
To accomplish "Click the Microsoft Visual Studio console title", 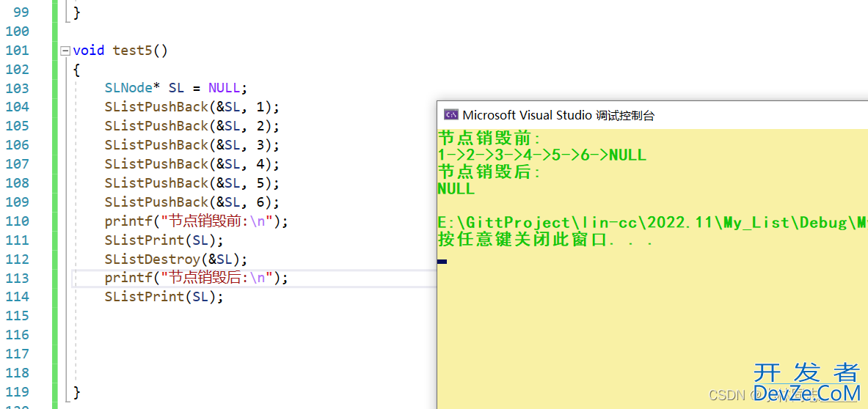I will [558, 115].
